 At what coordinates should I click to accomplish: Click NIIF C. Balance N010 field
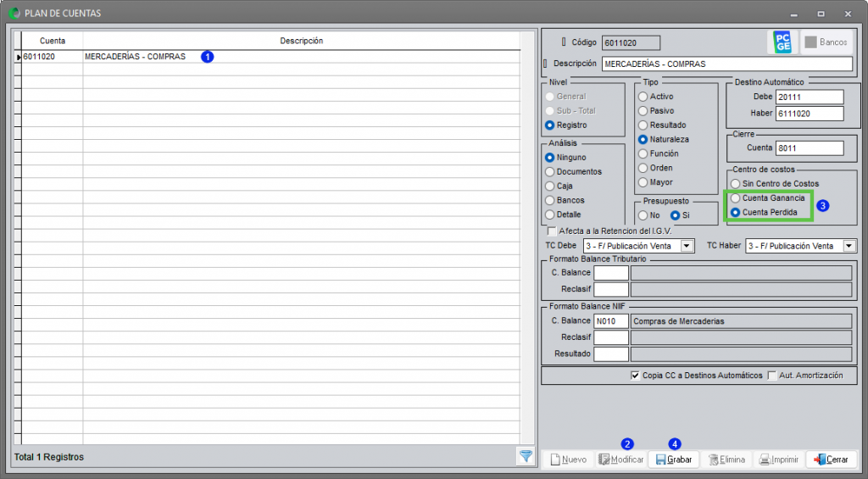tap(611, 321)
